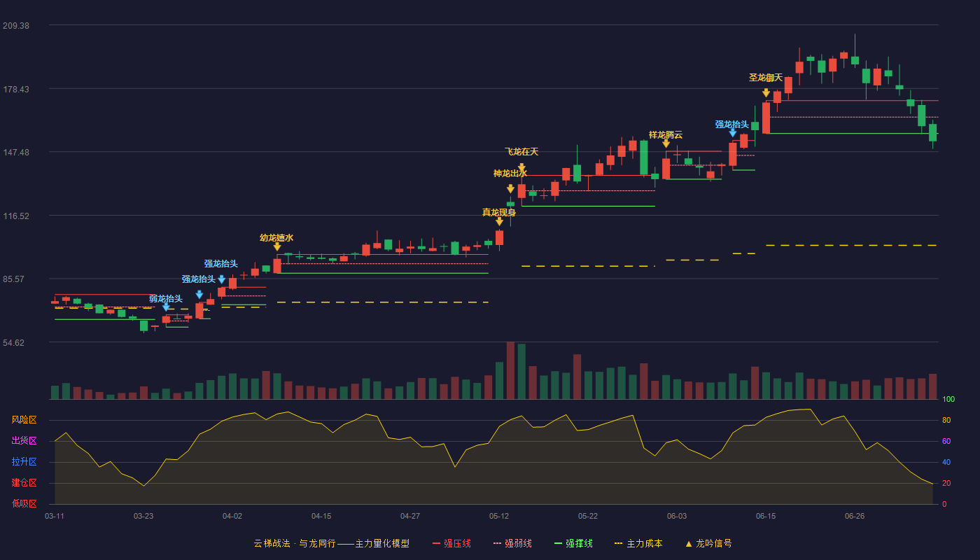The height and width of the screenshot is (560, 980).
Task: Click the 100 mark on the indicator axis
Action: (x=948, y=400)
